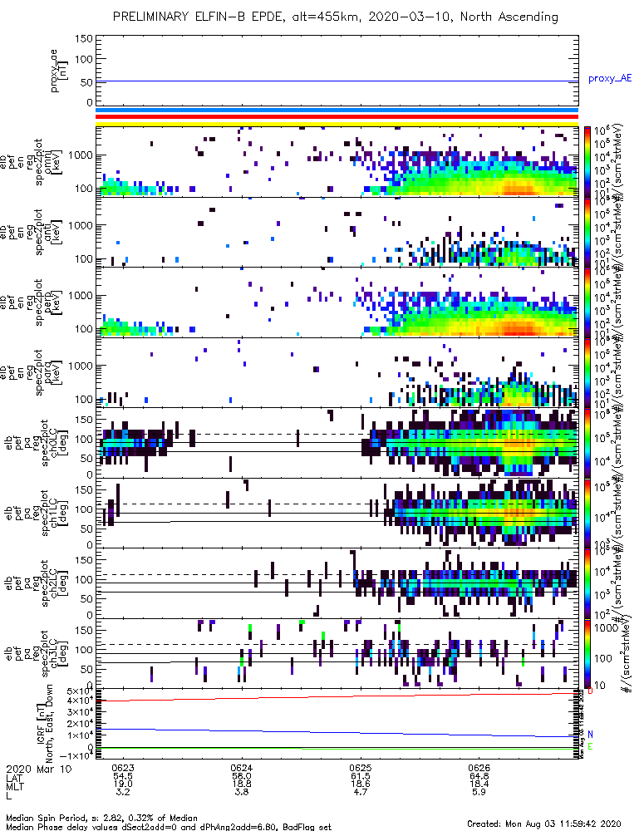Click the ch2LC [deg] axis label
The width and height of the screenshot is (644, 831).
point(58,583)
